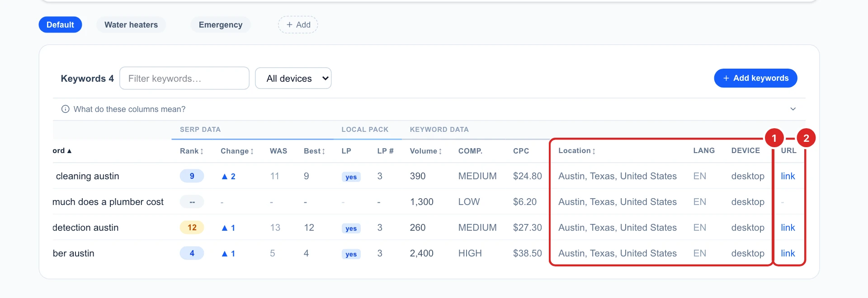Sort by the Change column
Viewport: 868px width, 298px height.
click(237, 151)
